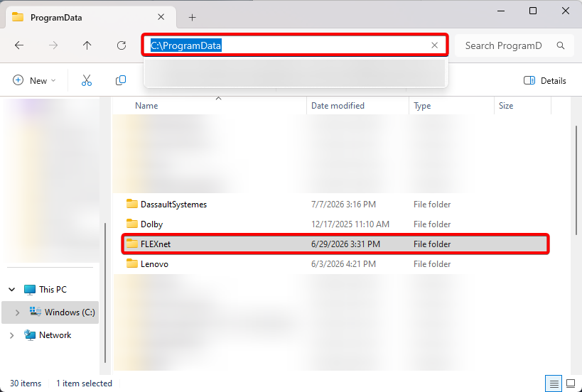
Task: Close the ProgramData tab
Action: tap(161, 17)
